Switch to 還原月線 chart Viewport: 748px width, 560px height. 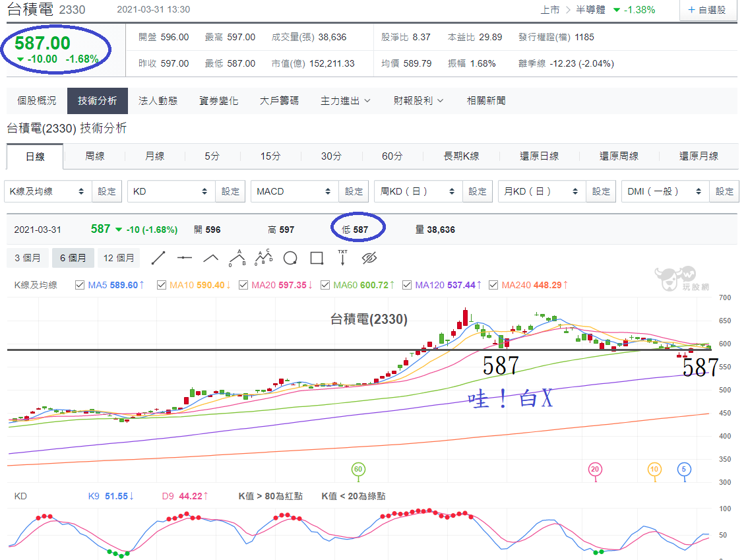699,156
